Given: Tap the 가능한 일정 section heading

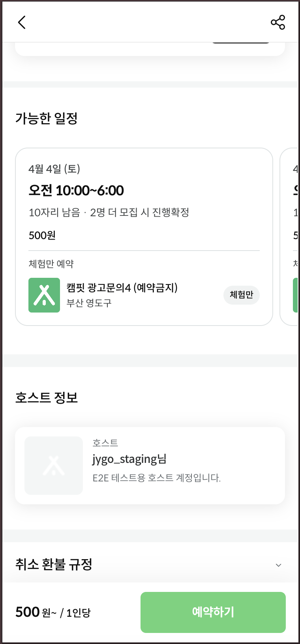Looking at the screenshot, I should 47,118.
